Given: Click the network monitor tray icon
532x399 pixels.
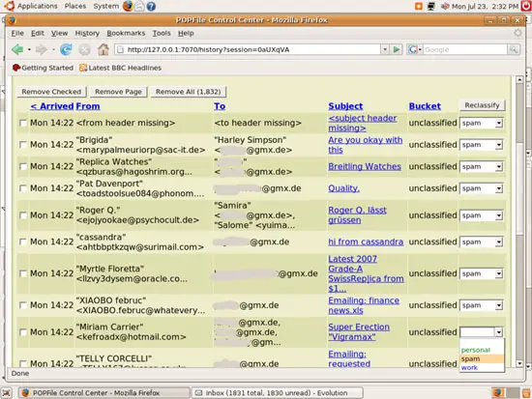Looking at the screenshot, I should (430, 6).
